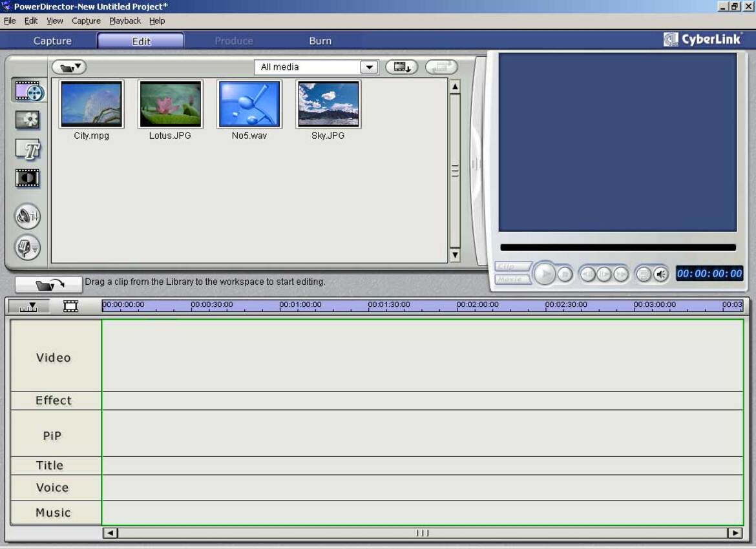Click the fast forward button
The width and height of the screenshot is (756, 549).
[620, 274]
